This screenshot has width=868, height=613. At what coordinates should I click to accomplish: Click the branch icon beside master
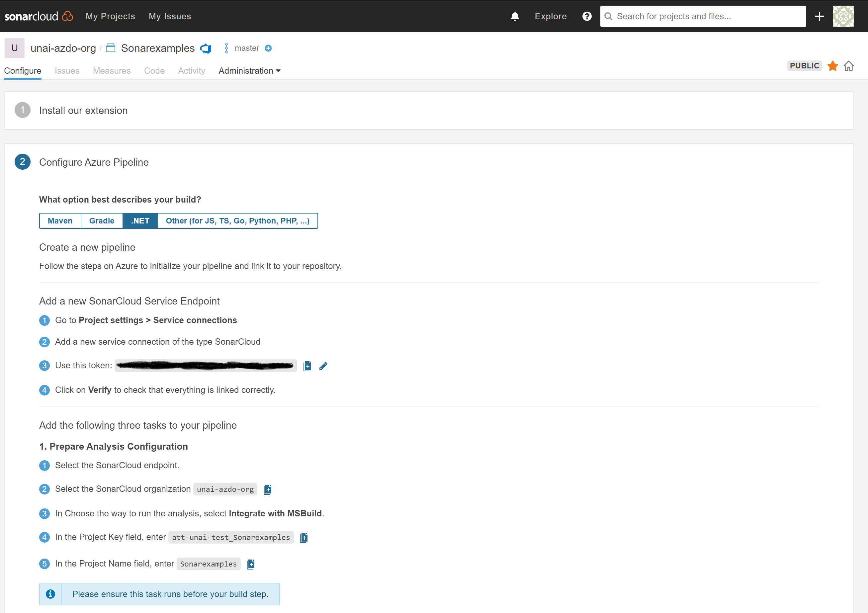tap(226, 48)
